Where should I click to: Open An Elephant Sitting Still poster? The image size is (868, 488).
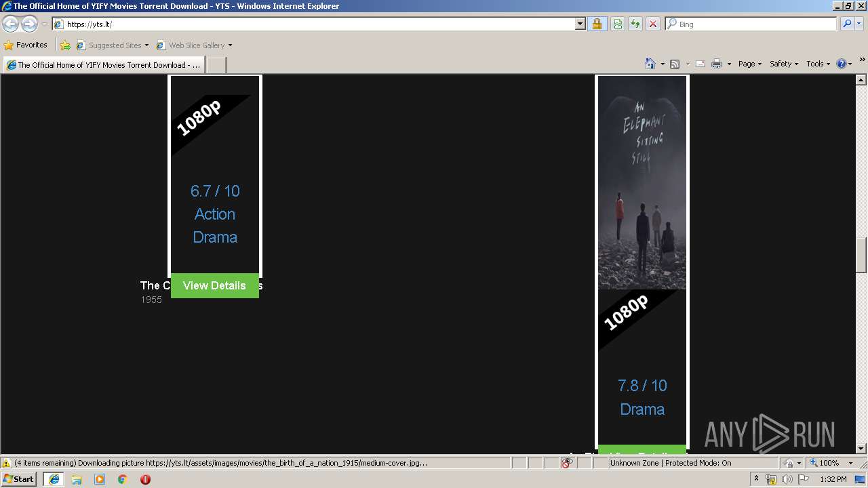click(642, 182)
